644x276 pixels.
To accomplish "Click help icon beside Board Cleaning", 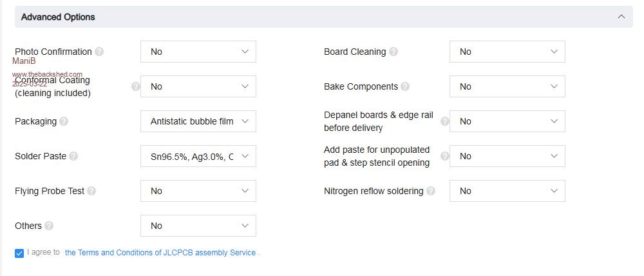I will click(x=393, y=52).
